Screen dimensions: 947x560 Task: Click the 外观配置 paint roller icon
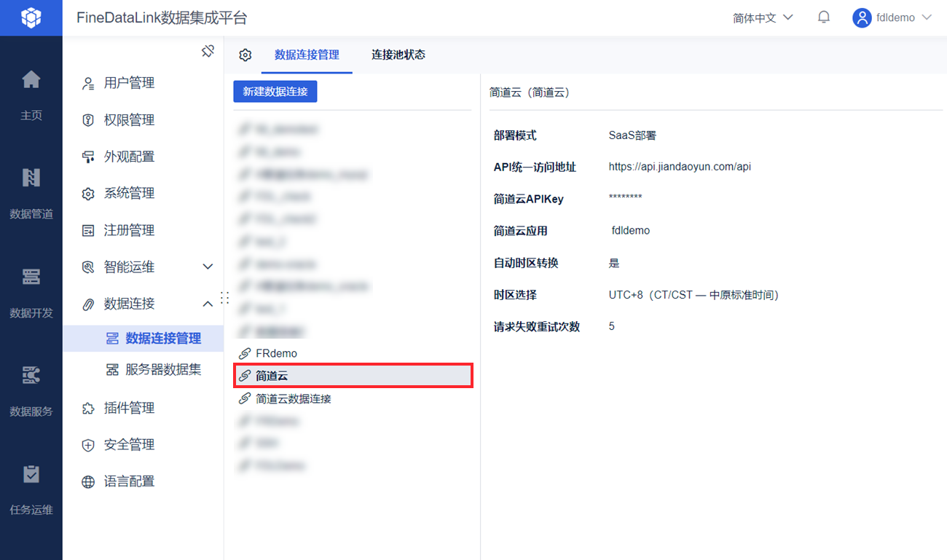(88, 157)
